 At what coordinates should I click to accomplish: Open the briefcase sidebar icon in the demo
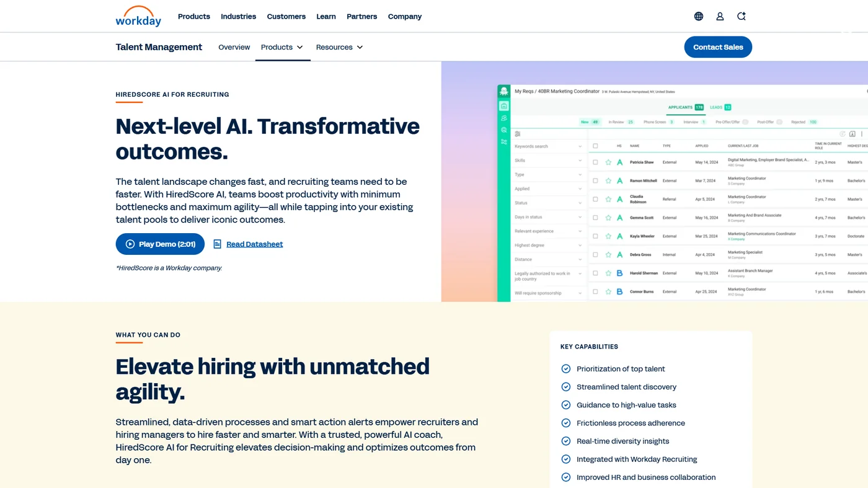pos(503,106)
